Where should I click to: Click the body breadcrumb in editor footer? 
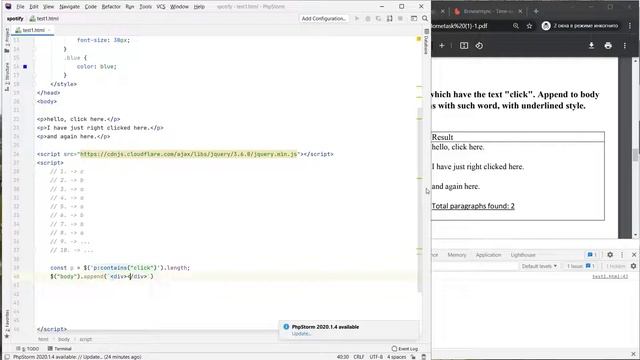click(x=64, y=339)
